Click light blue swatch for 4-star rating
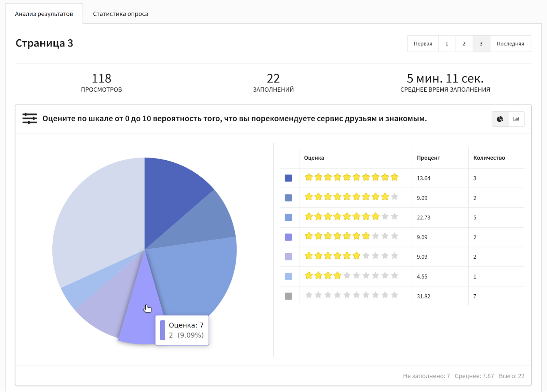Viewport: 547px width, 392px height. pos(288,276)
